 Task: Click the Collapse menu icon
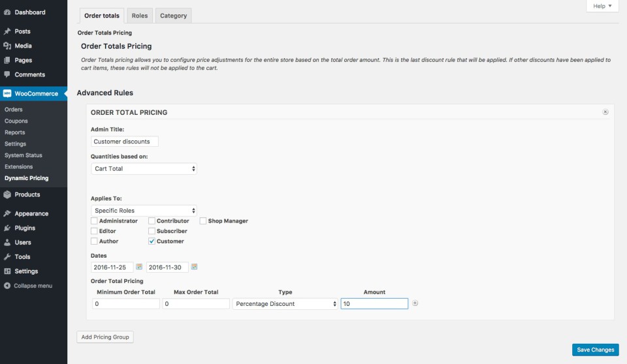[x=7, y=286]
